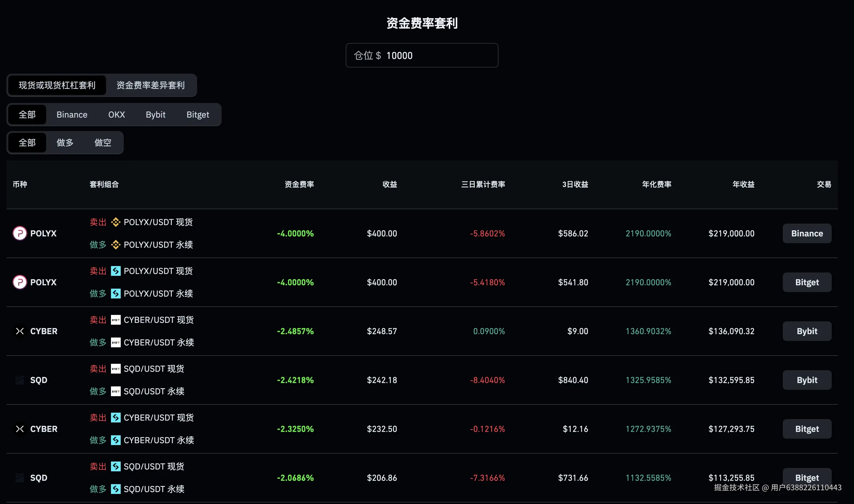Click the Bitget logo beside POLYX/USDT 现货

click(116, 271)
